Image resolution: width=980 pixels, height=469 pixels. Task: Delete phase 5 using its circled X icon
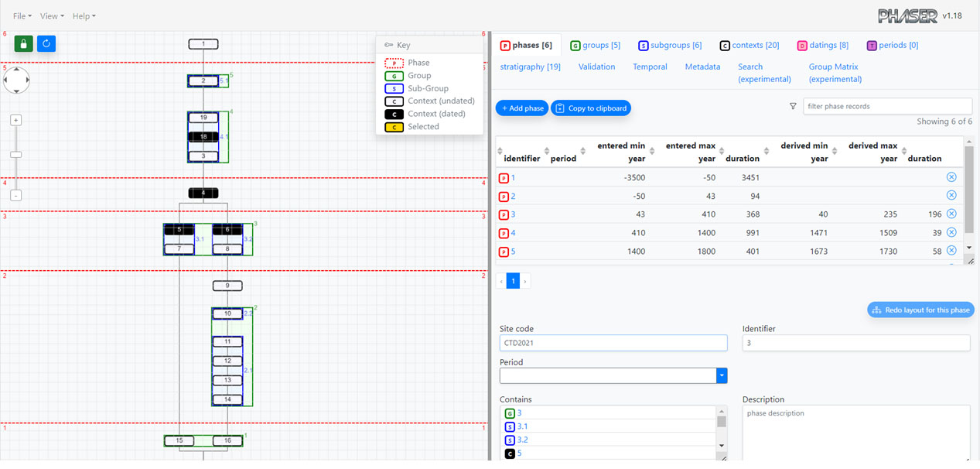coord(951,250)
